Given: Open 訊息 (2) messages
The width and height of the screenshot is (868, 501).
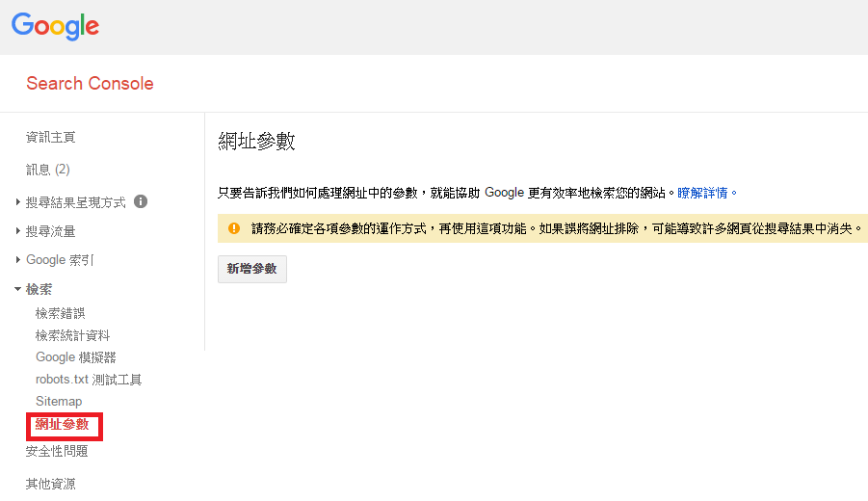Looking at the screenshot, I should [x=47, y=170].
